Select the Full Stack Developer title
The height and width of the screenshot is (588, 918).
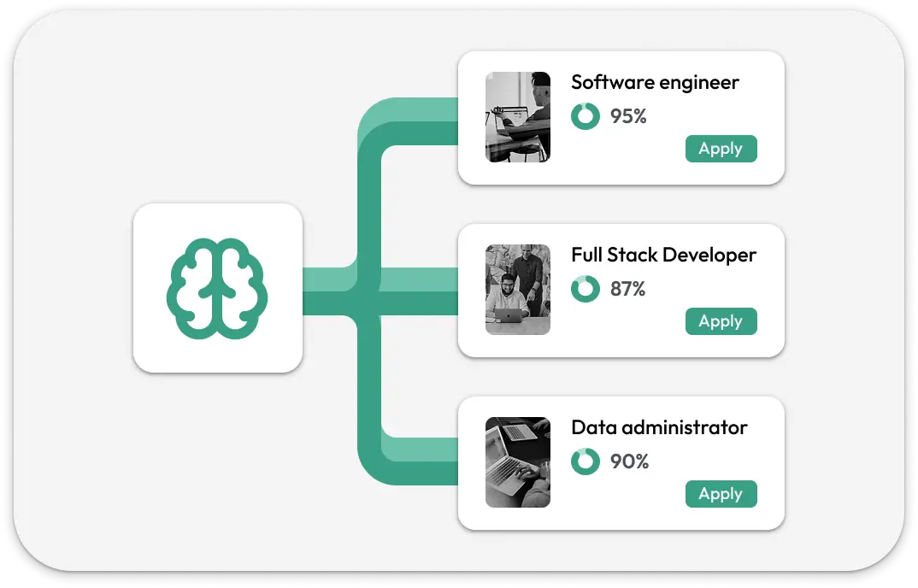[663, 255]
